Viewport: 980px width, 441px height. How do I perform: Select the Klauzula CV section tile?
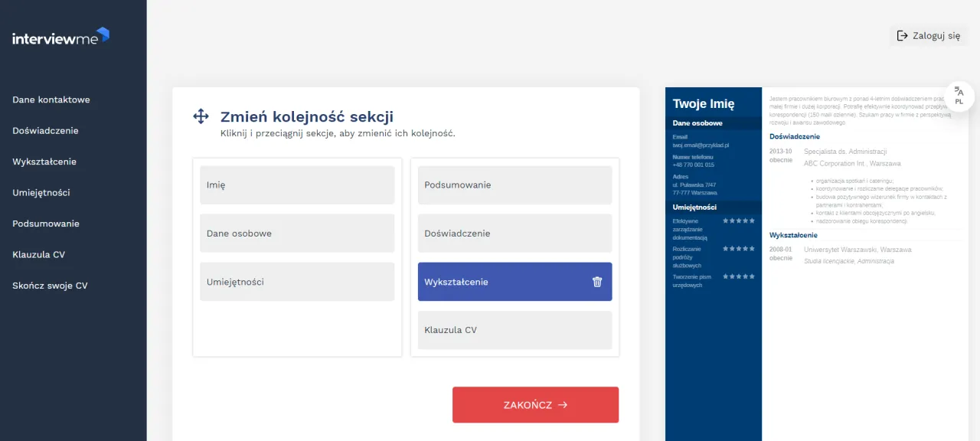[515, 330]
